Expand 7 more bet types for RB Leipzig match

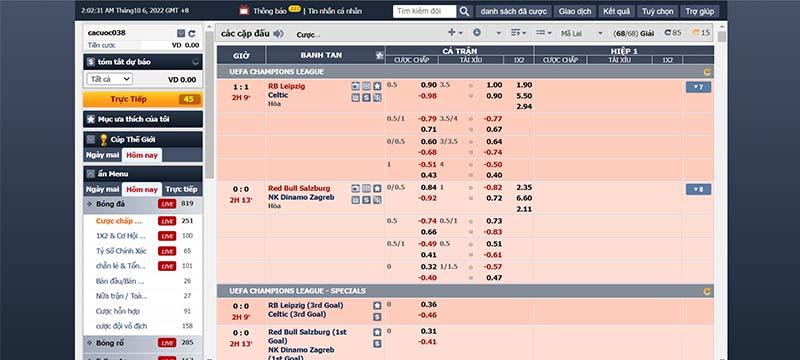pyautogui.click(x=698, y=87)
